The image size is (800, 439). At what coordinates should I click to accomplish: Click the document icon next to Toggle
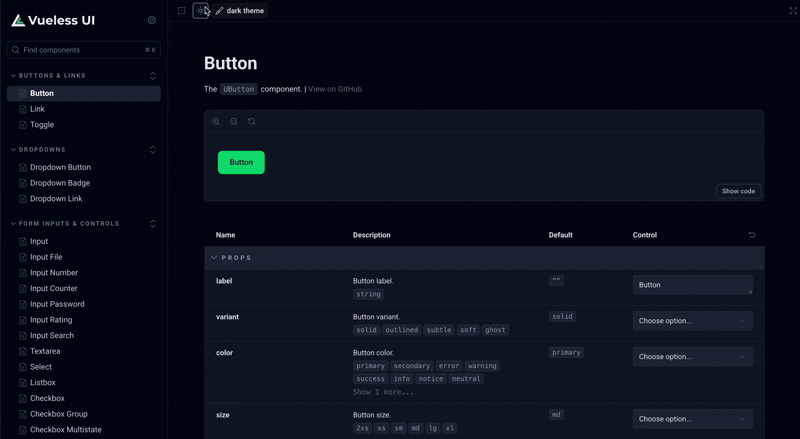point(22,125)
